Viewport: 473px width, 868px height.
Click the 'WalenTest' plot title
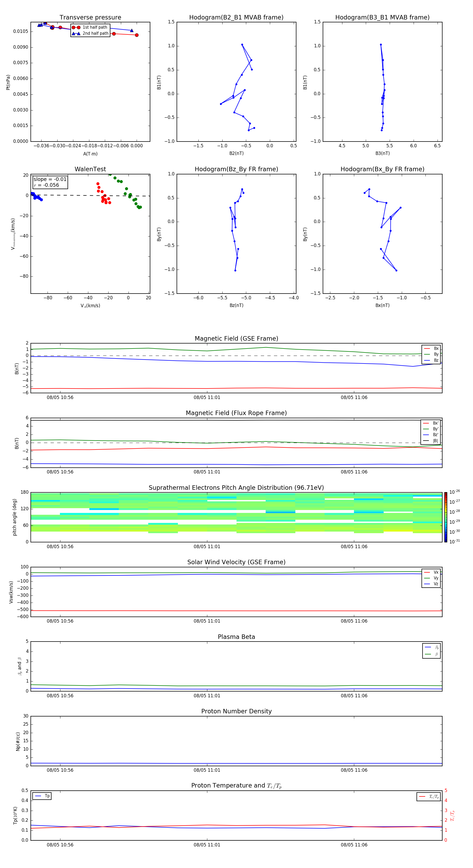(x=90, y=169)
